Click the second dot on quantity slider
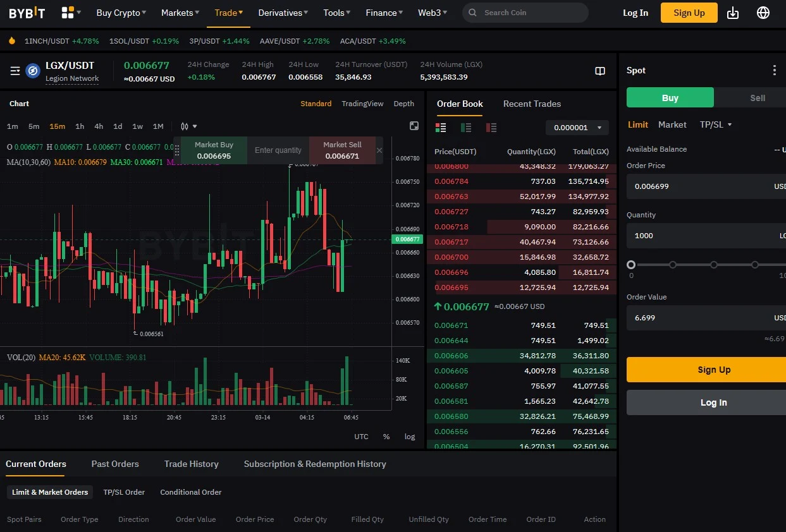Screen dimensions: 786x532 673,265
